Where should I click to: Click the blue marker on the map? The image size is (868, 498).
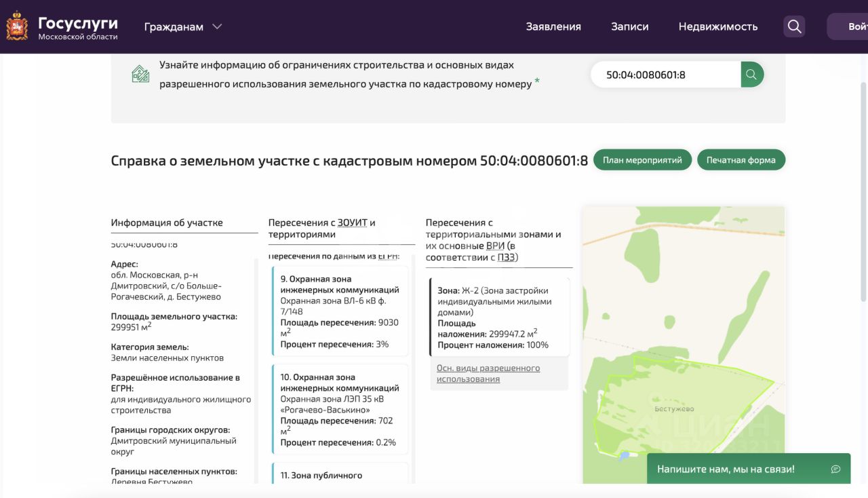tap(625, 456)
